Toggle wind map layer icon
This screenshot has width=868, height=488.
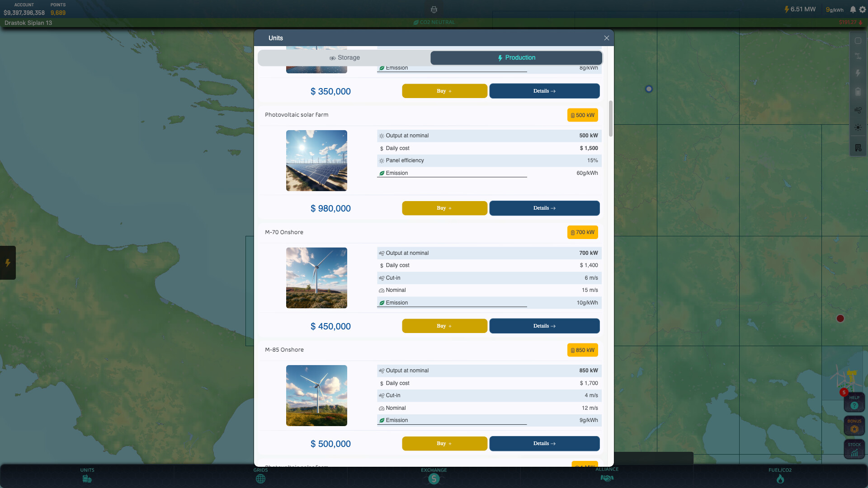coord(858,110)
